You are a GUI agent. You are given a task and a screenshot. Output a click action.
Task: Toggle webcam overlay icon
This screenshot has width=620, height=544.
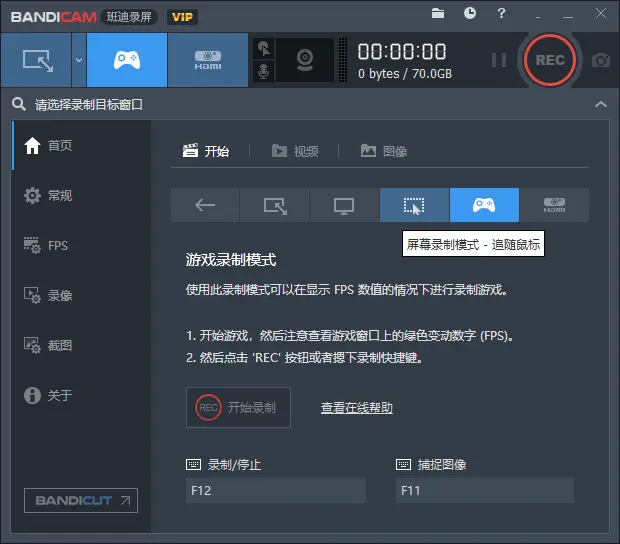pyautogui.click(x=305, y=60)
